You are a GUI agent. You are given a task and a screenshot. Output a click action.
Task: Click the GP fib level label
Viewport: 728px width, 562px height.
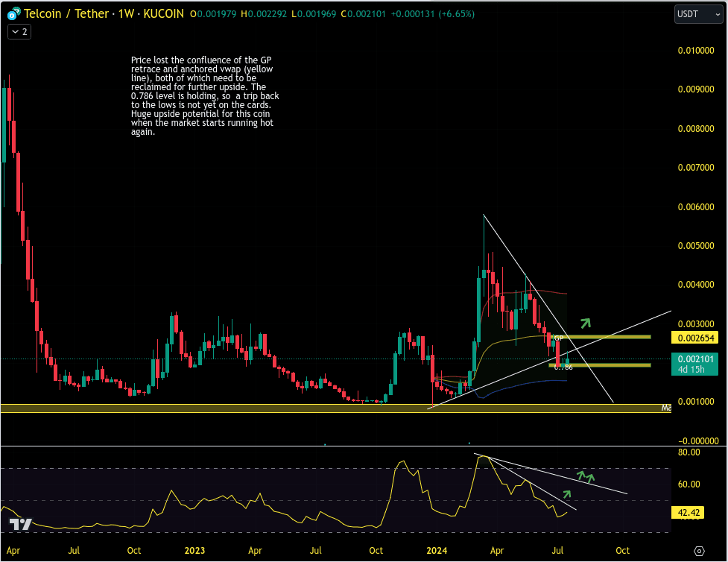coord(559,338)
